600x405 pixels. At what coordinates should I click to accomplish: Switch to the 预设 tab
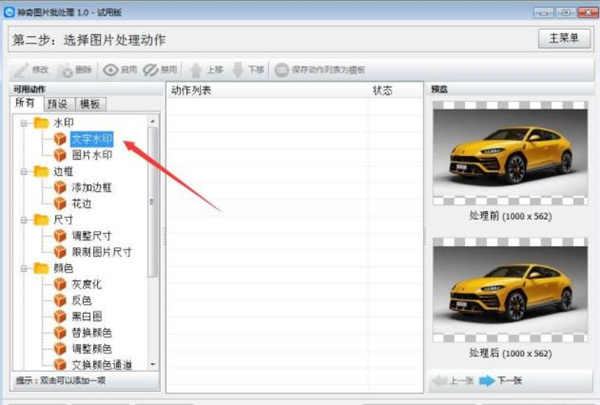pyautogui.click(x=57, y=104)
